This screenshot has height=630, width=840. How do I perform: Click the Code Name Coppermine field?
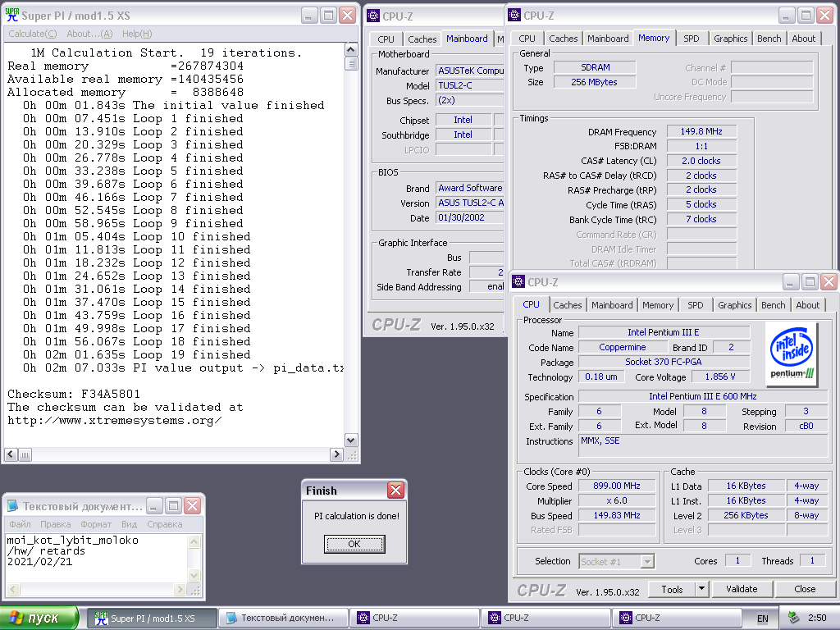tap(622, 347)
